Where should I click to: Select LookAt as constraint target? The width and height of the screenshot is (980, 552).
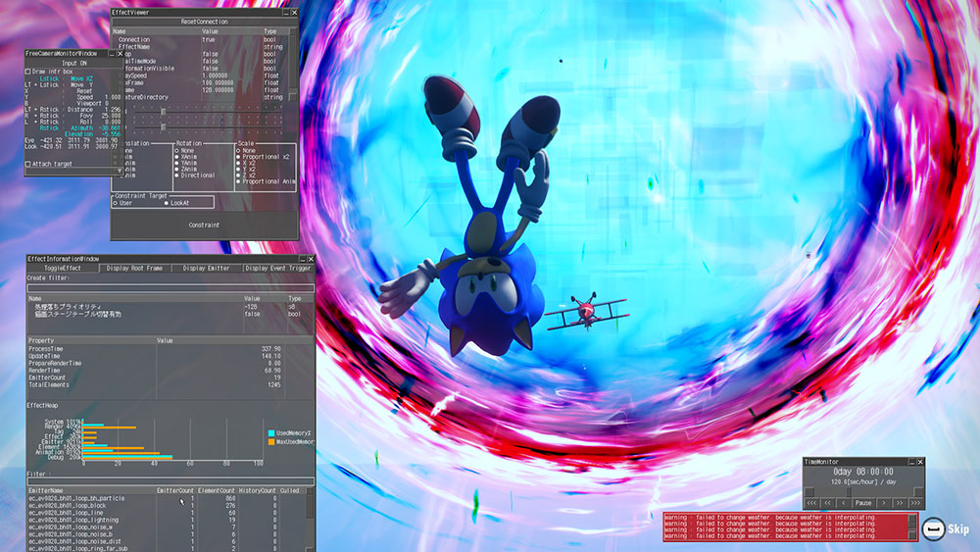166,203
